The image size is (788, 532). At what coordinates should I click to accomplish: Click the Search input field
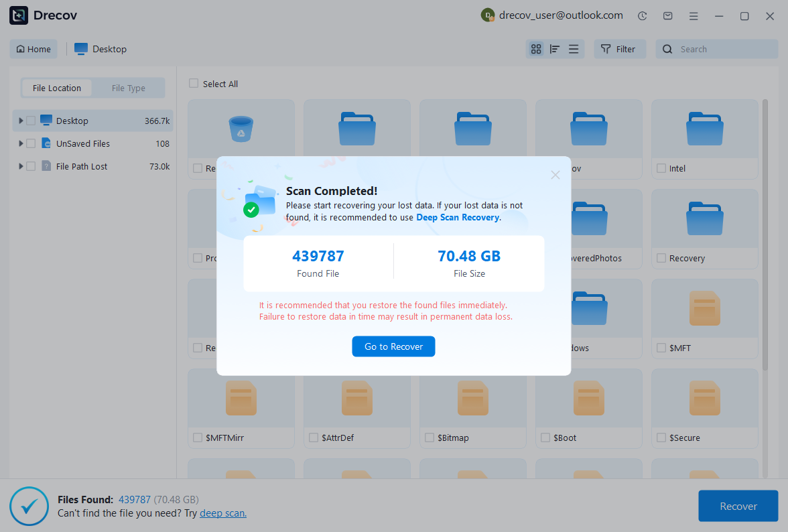pyautogui.click(x=717, y=48)
